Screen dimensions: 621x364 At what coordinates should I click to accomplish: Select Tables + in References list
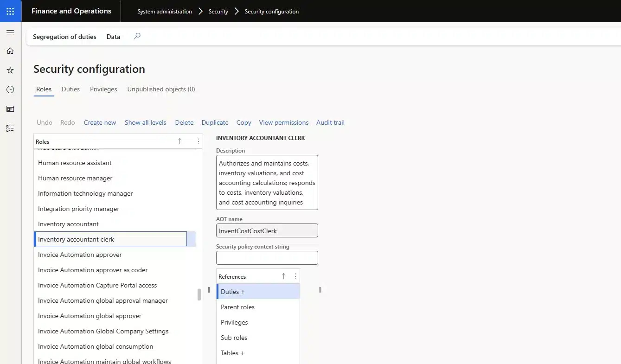coord(232,353)
